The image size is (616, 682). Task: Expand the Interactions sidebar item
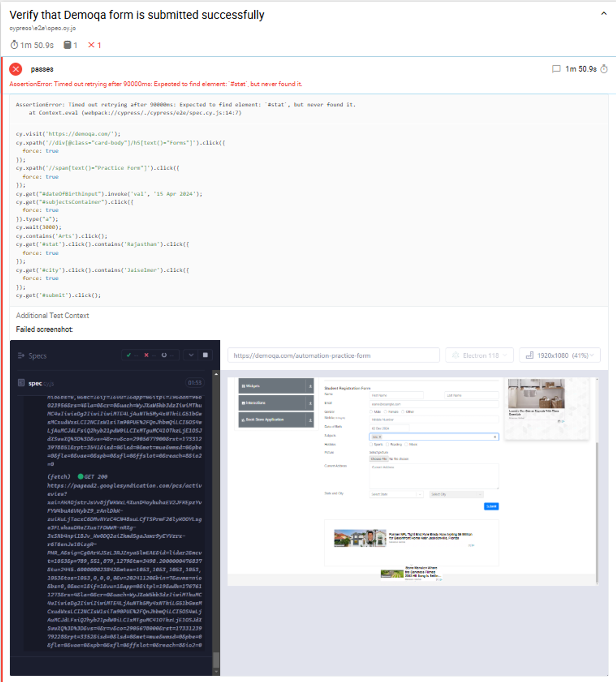tap(276, 403)
